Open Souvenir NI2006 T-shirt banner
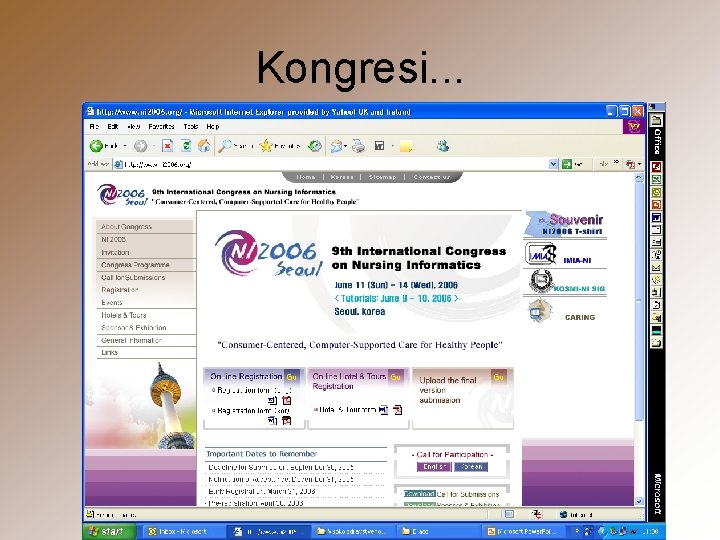This screenshot has width=720, height=540. coord(565,224)
